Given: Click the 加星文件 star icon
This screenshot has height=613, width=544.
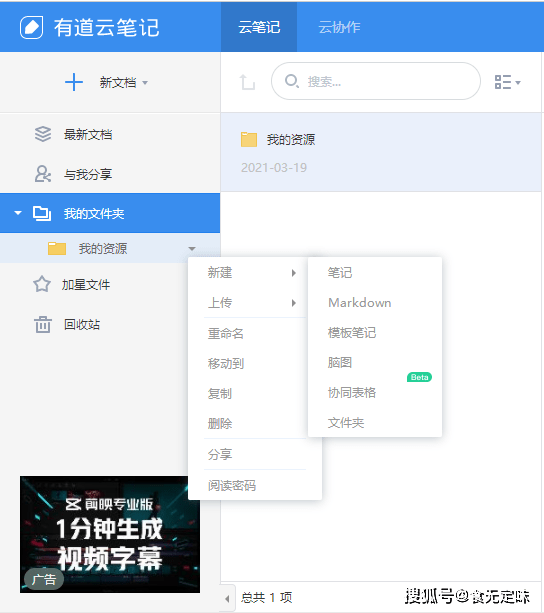Looking at the screenshot, I should tap(42, 284).
